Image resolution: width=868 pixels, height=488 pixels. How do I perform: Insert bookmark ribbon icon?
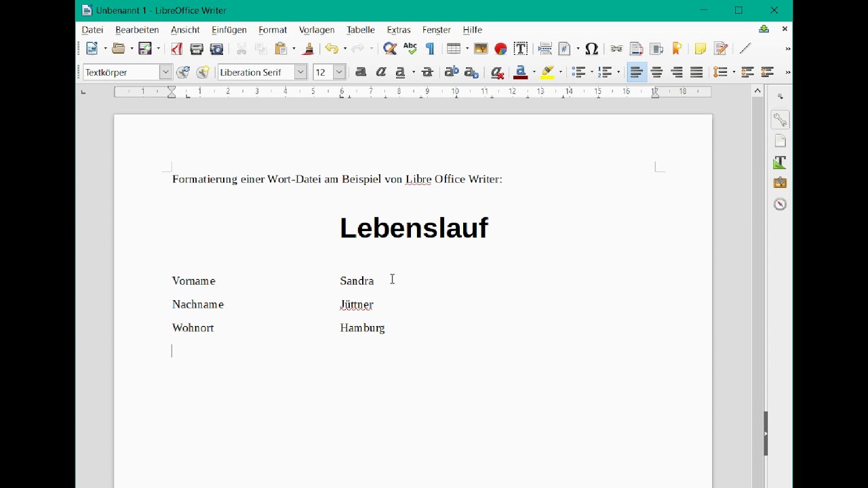click(677, 49)
